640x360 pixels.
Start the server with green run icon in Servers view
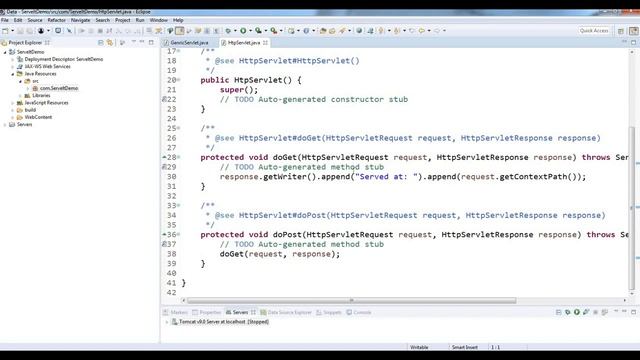pyautogui.click(x=577, y=312)
